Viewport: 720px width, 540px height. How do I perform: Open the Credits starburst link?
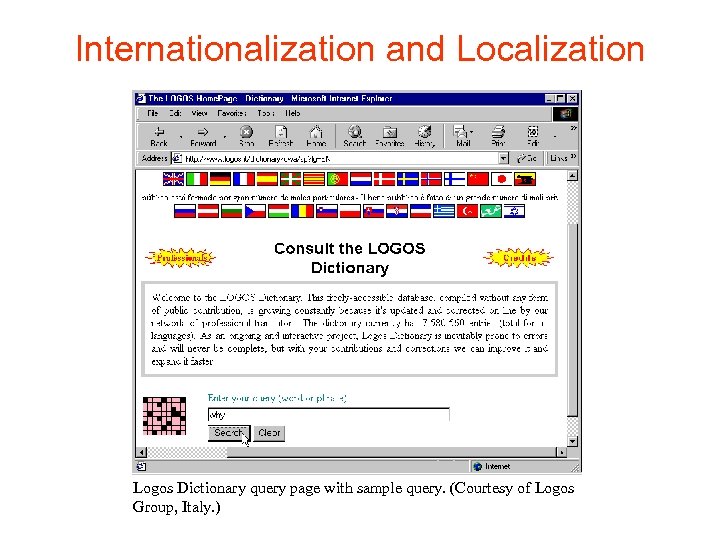519,258
